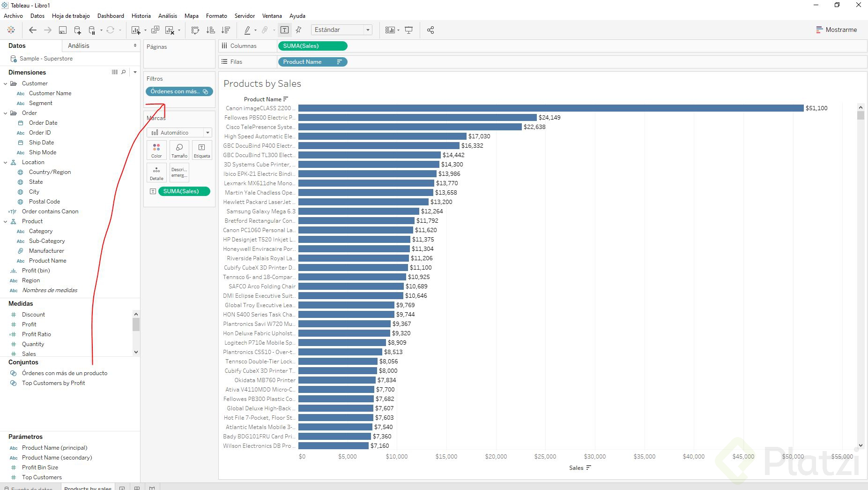Viewport: 868px width, 490px height.
Task: Select Sample - Superstore data source
Action: tap(46, 59)
